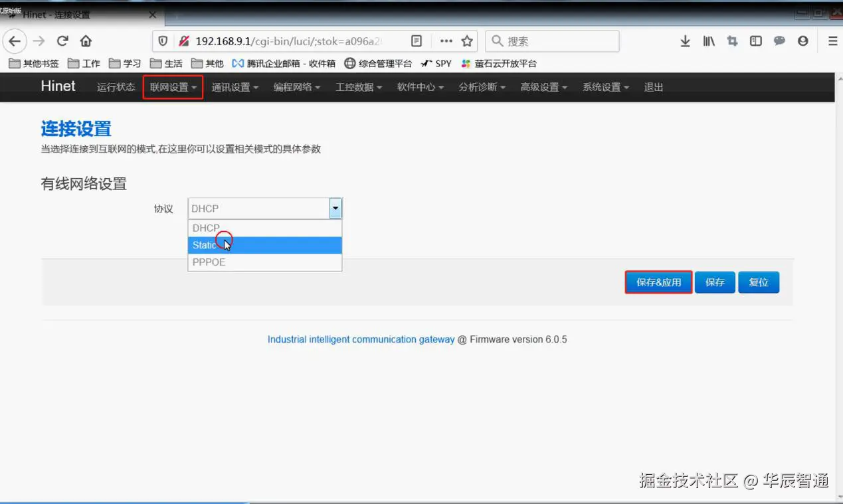843x504 pixels.
Task: Click the 保存&应用 button
Action: tap(658, 282)
